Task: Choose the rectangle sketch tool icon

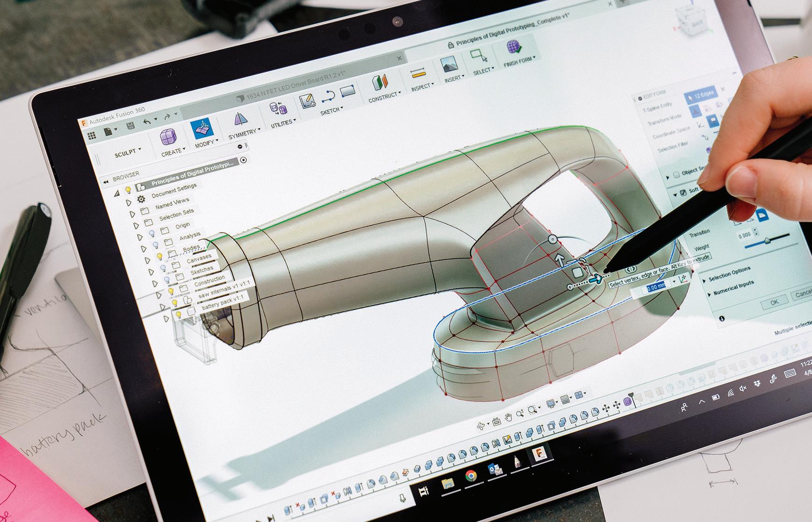Action: coord(346,92)
